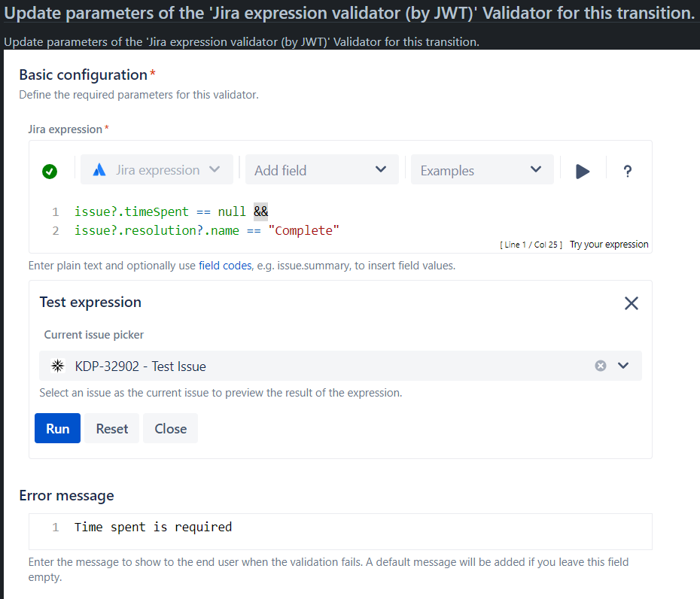Viewport: 700px width, 599px height.
Task: Click the Close button in Test expression
Action: 170,428
